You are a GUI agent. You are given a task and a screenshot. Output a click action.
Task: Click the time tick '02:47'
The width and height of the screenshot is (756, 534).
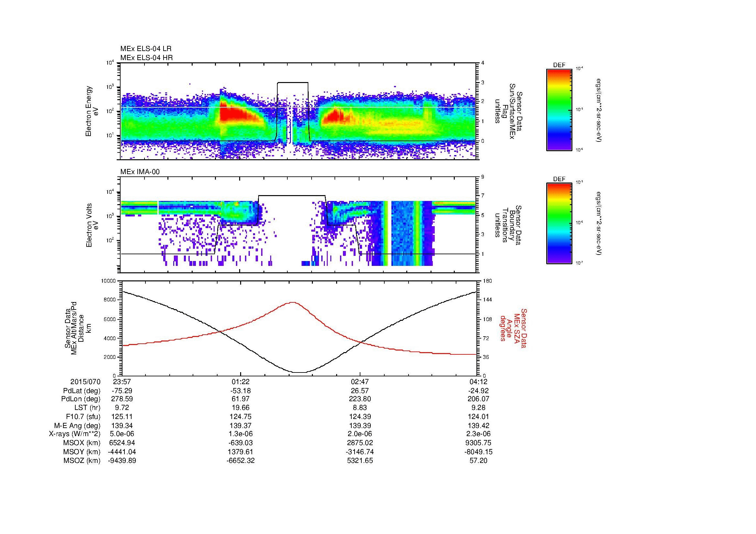coord(360,382)
